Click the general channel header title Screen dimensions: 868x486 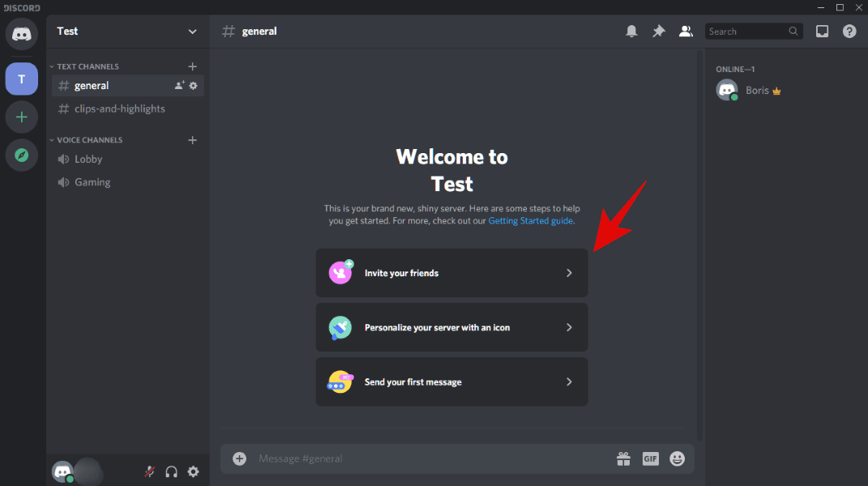pyautogui.click(x=259, y=31)
